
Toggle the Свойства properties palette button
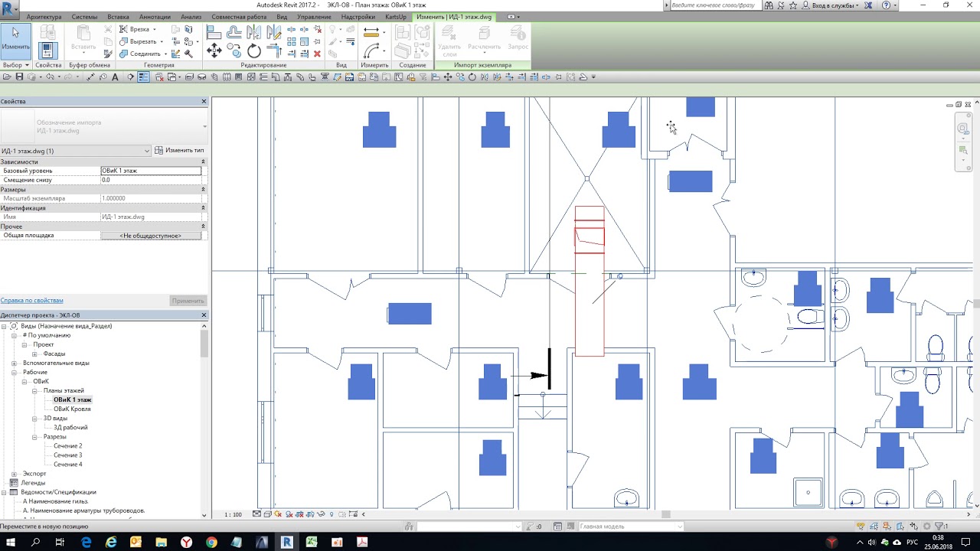pos(47,51)
